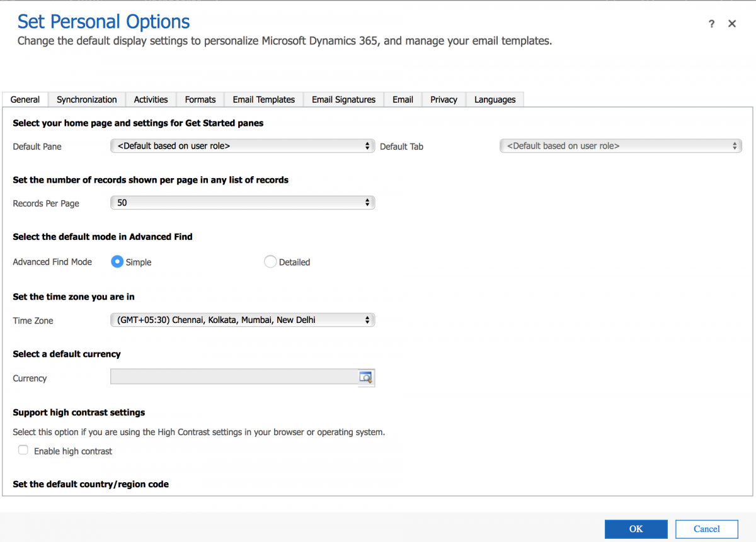Switch to the Formats tab

pos(200,99)
